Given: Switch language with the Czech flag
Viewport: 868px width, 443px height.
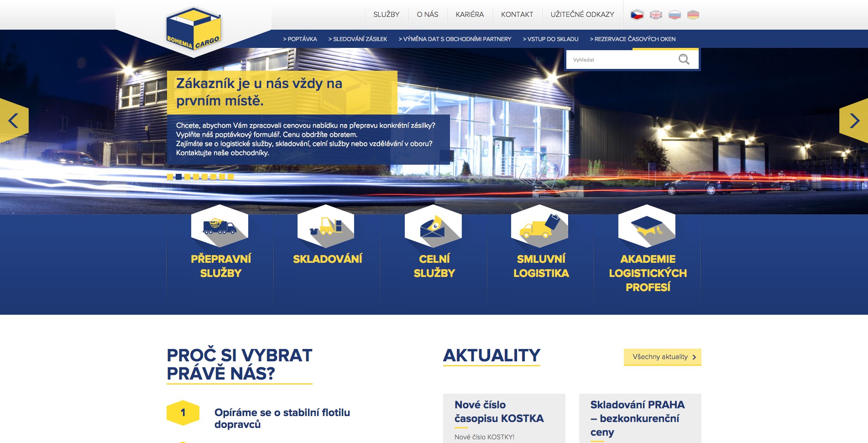Looking at the screenshot, I should tap(637, 15).
